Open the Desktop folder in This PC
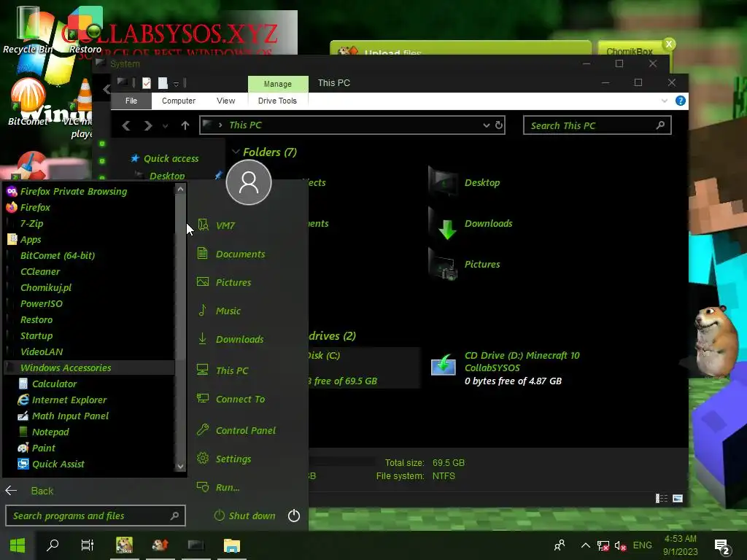 point(465,182)
